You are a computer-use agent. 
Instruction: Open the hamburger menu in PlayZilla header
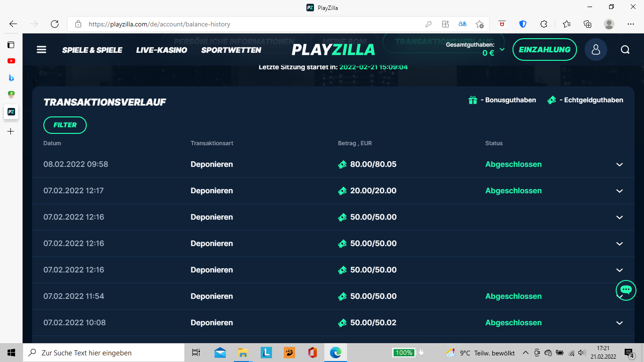(41, 49)
